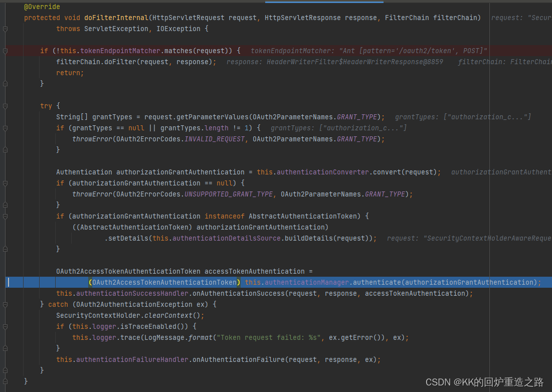Toggle a breakpoint on the red highlighted line
552x392 pixels.
click(14, 50)
